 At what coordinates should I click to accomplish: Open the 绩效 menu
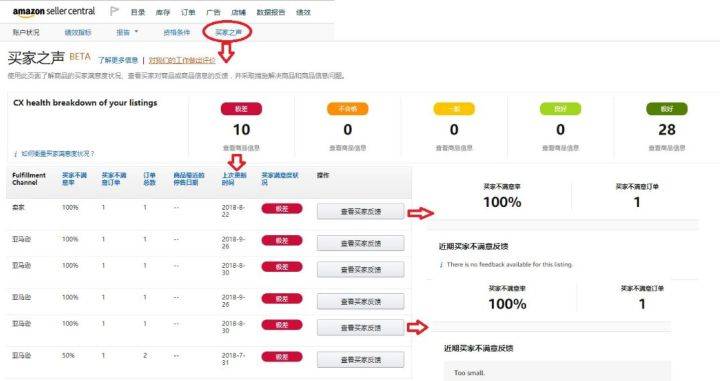pyautogui.click(x=303, y=12)
